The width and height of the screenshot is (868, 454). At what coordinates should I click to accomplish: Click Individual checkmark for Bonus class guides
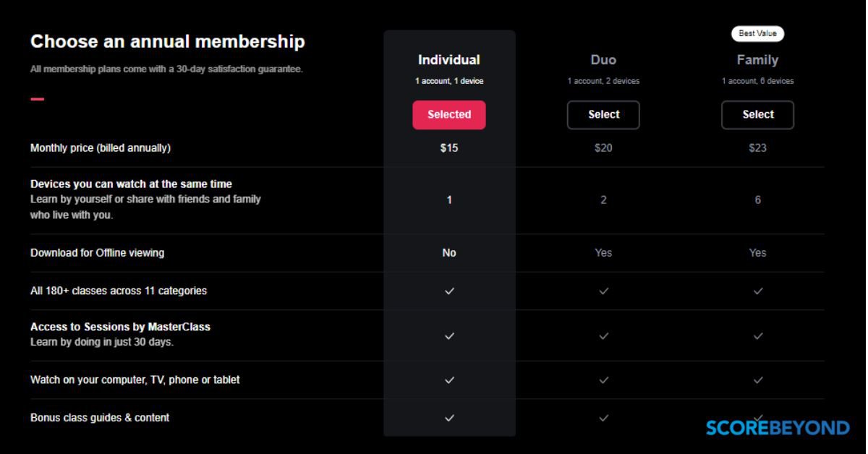(449, 418)
